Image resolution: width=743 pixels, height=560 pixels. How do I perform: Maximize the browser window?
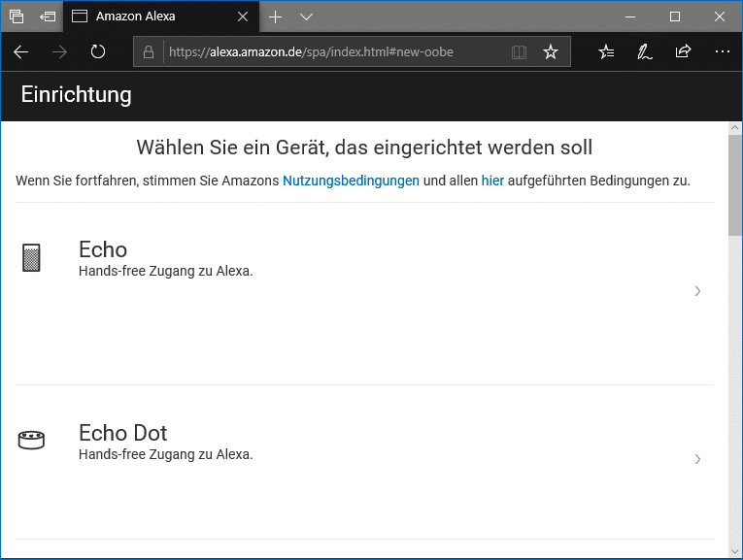[x=675, y=17]
